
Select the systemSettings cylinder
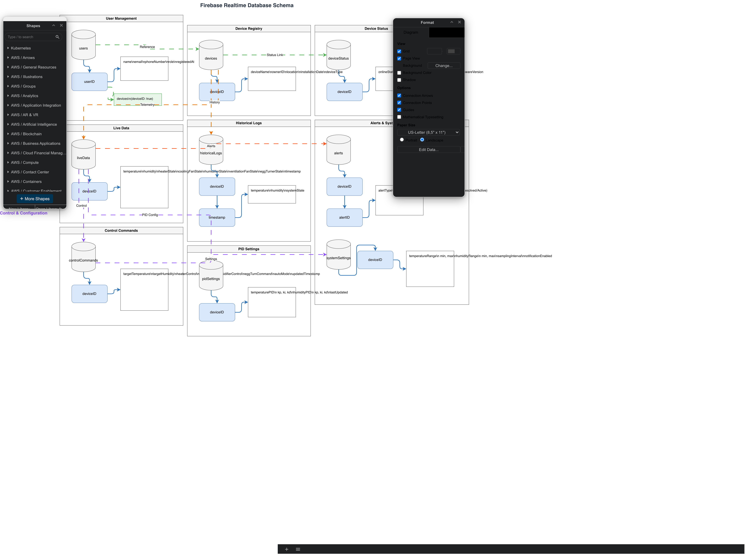(339, 255)
